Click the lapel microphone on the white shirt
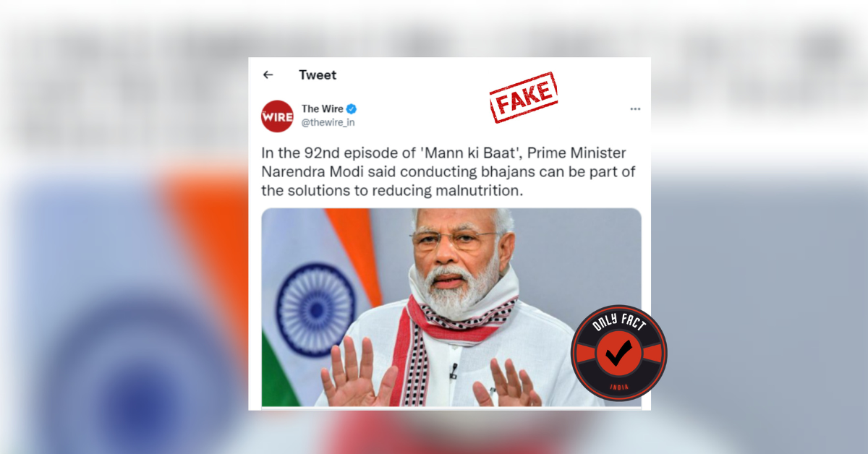This screenshot has height=454, width=868. point(453,371)
